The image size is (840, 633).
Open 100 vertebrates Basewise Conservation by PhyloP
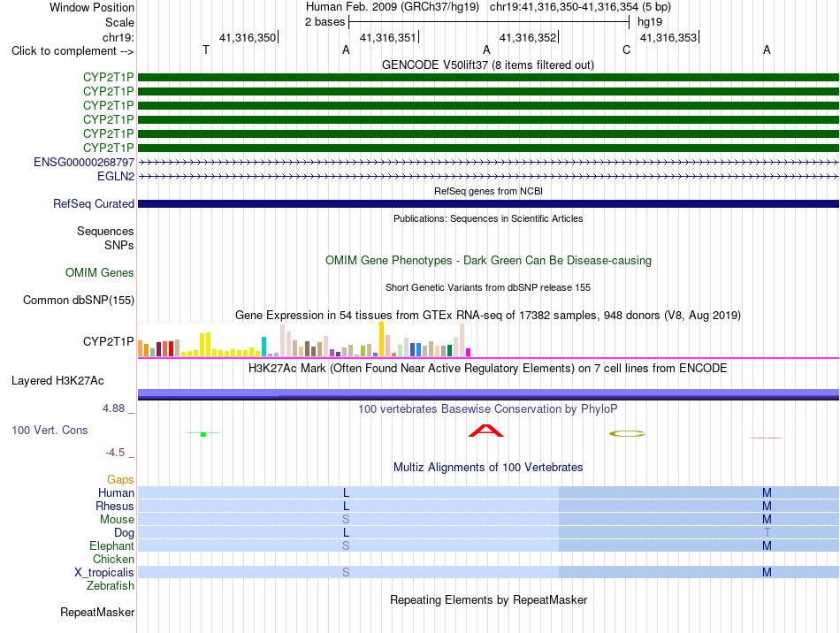point(488,408)
